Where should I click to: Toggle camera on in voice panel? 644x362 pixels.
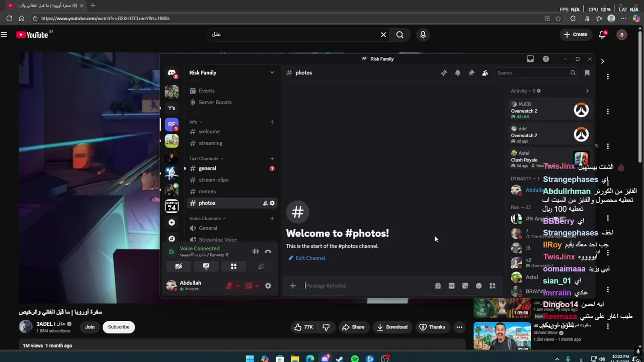(178, 266)
